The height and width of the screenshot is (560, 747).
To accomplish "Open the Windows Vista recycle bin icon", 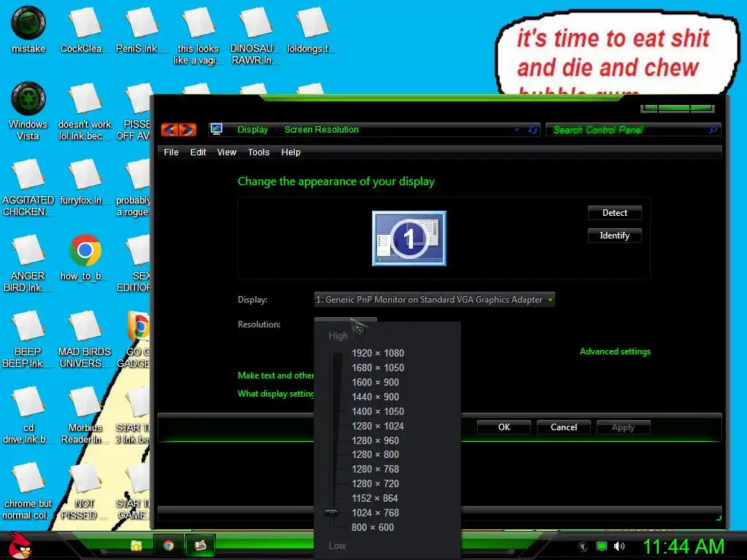I will coord(28,111).
